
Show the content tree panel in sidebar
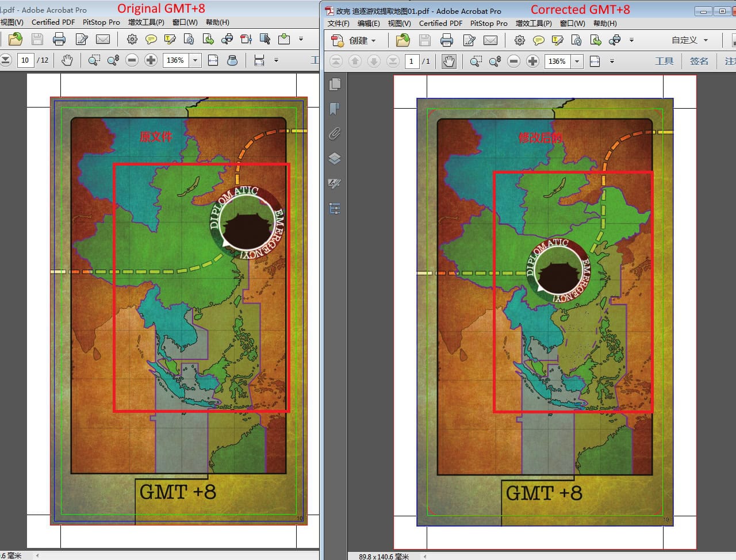point(335,208)
